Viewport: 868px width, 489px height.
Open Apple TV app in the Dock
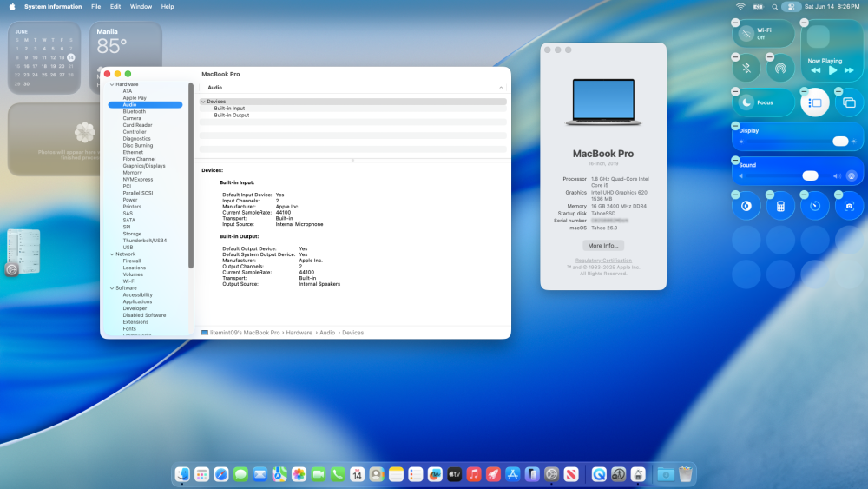[x=455, y=474]
